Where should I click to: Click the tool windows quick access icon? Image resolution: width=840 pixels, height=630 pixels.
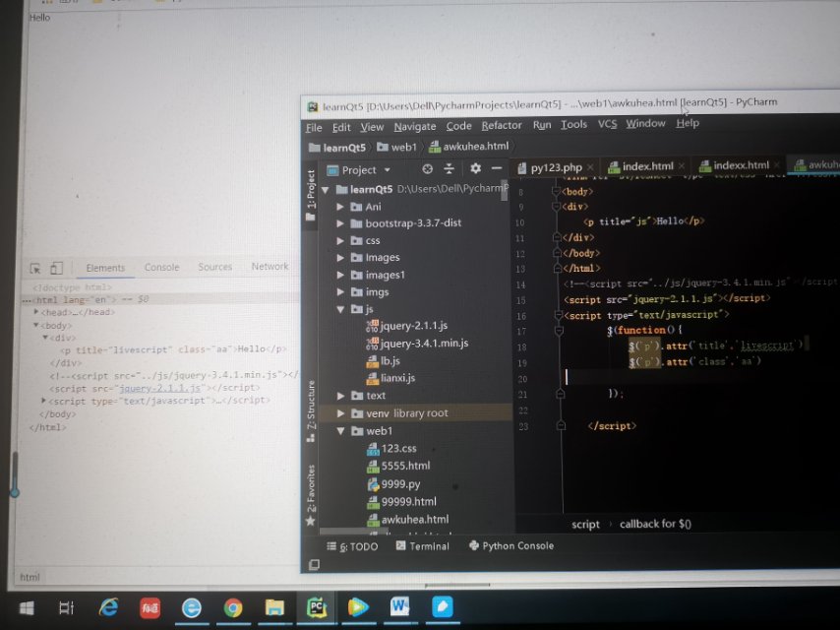[x=315, y=564]
